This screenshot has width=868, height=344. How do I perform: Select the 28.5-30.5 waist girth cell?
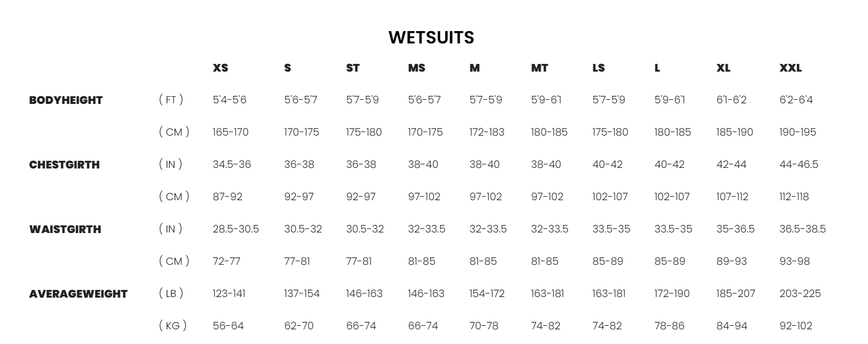click(235, 230)
